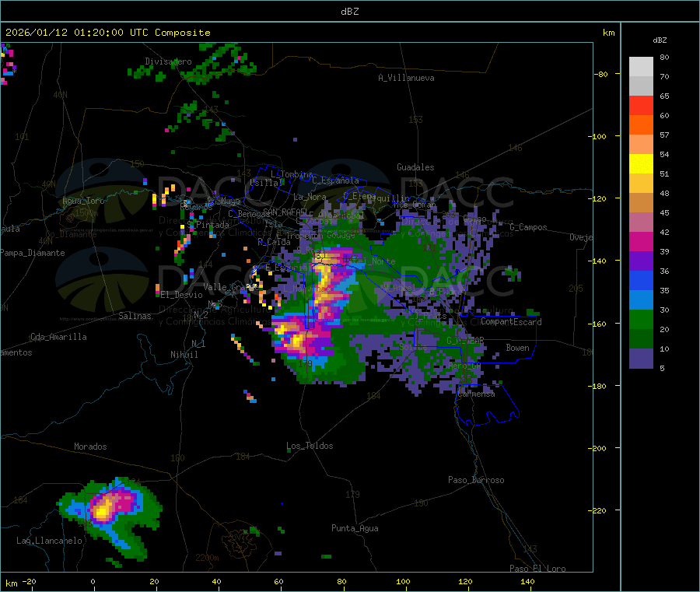Screen dimensions: 700x592
Task: Click the Agua_Toro map label
Action: (83, 201)
